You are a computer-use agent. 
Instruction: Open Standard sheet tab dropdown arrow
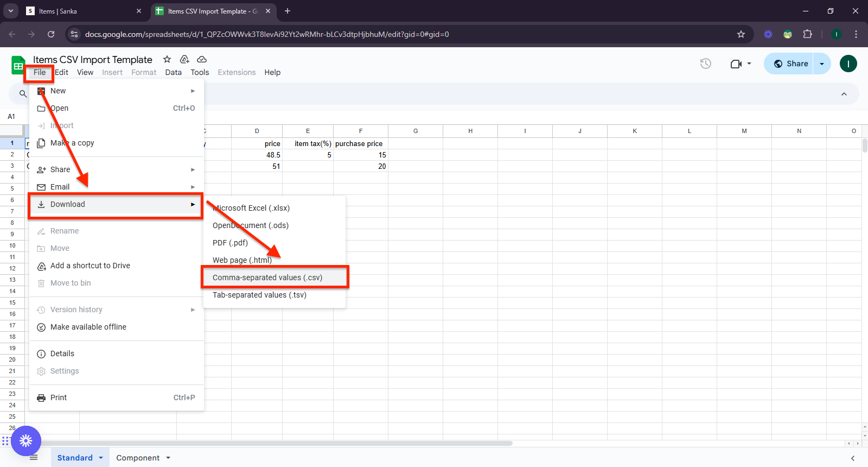coord(101,458)
